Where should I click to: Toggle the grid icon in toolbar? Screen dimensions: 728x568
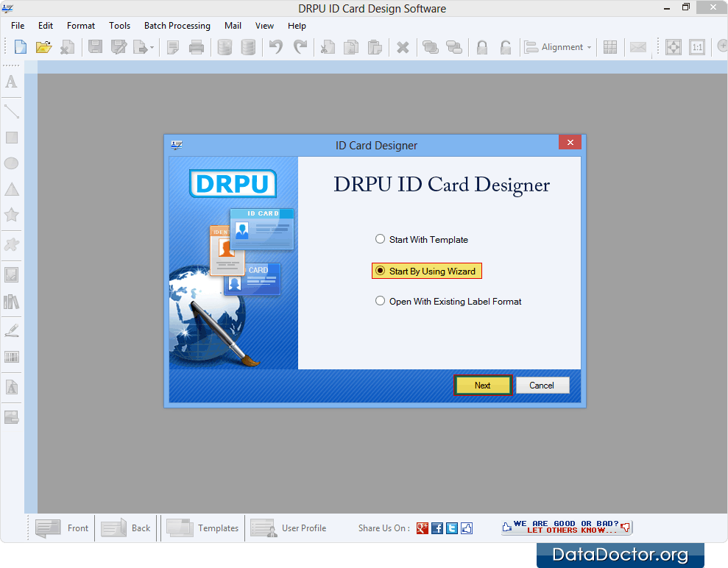coord(610,47)
